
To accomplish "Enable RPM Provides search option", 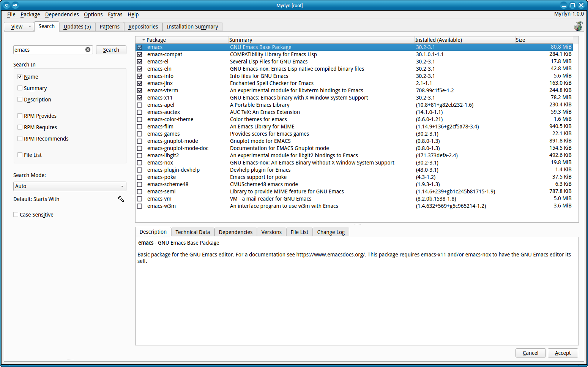I will [20, 116].
